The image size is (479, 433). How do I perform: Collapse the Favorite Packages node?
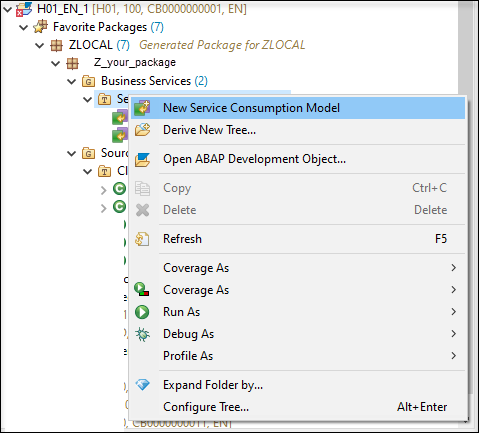pyautogui.click(x=24, y=27)
